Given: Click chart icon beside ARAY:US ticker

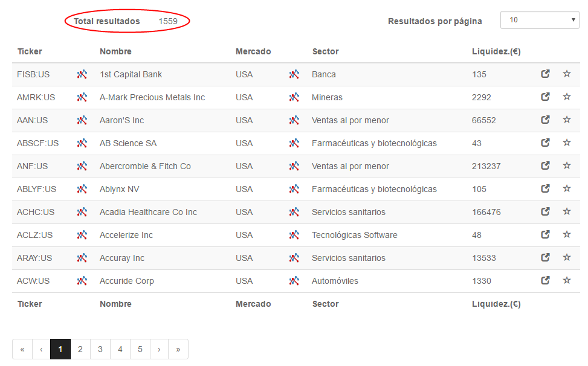Looking at the screenshot, I should (x=82, y=258).
